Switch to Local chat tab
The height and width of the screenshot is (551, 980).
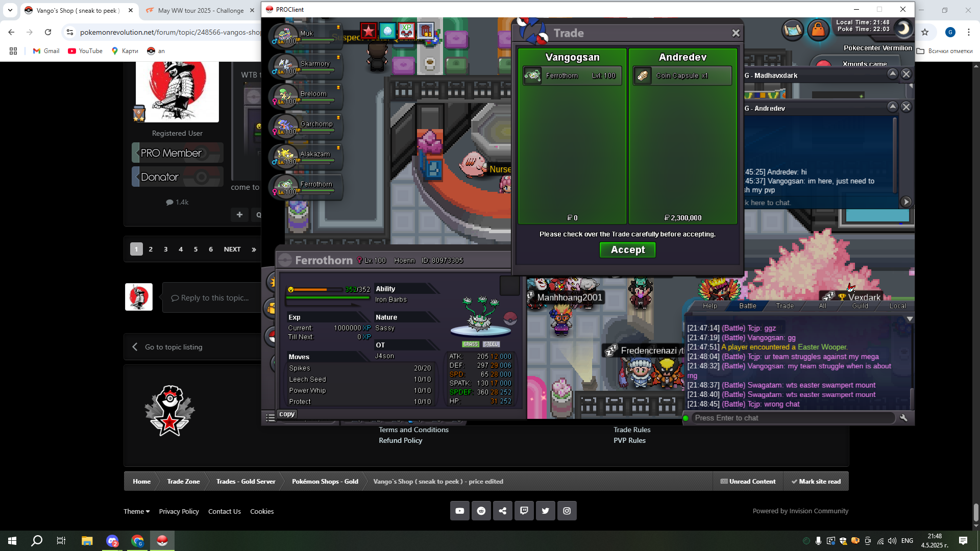click(898, 306)
